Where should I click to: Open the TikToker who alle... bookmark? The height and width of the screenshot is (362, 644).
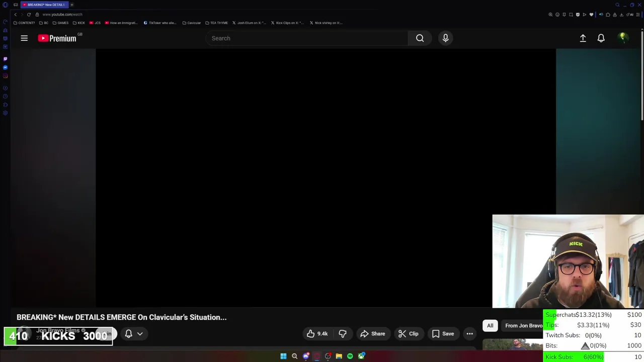coord(160,23)
